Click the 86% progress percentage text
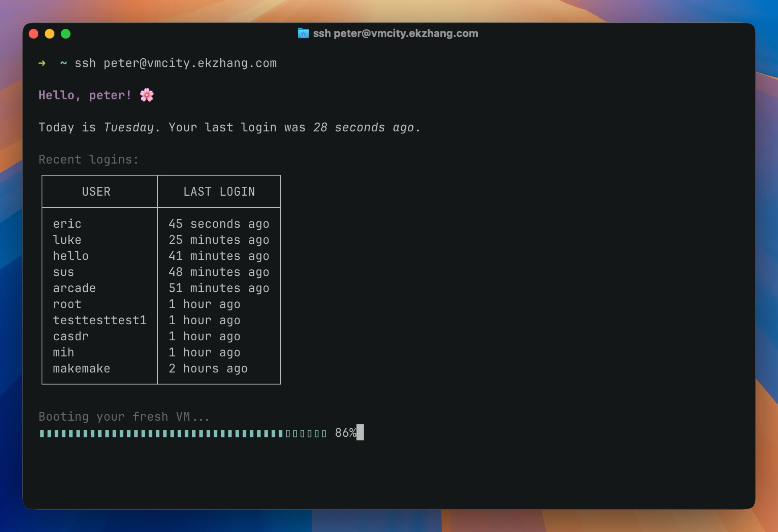Image resolution: width=778 pixels, height=532 pixels. tap(345, 432)
